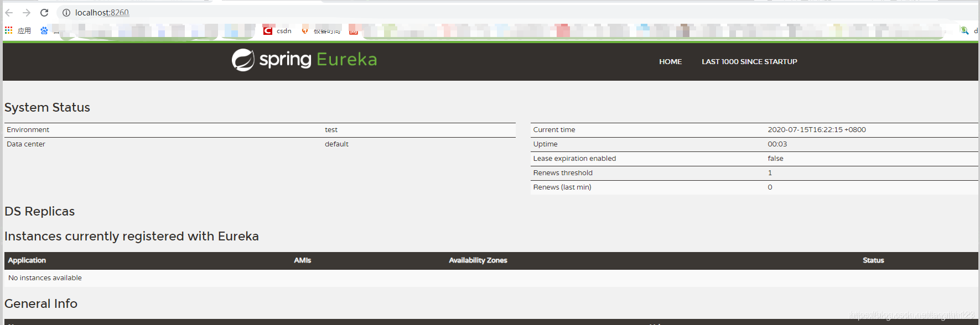Open the red square bookmark after the shield bookmark

click(354, 31)
